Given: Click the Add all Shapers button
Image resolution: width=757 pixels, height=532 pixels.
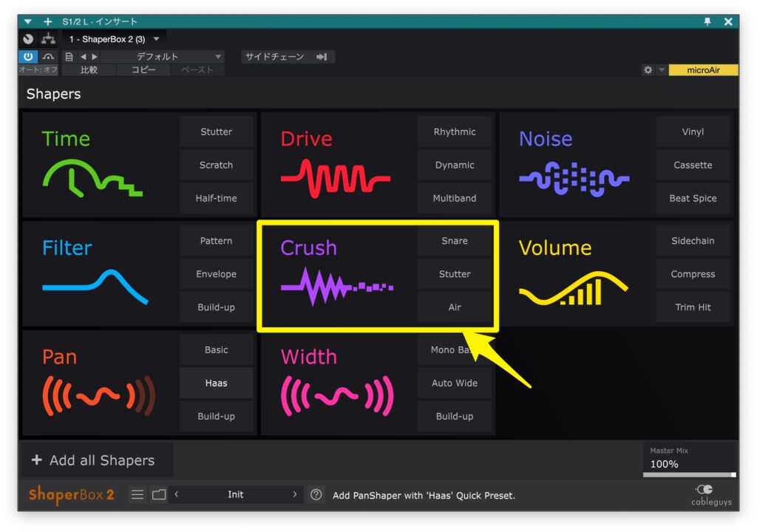Looking at the screenshot, I should [94, 460].
